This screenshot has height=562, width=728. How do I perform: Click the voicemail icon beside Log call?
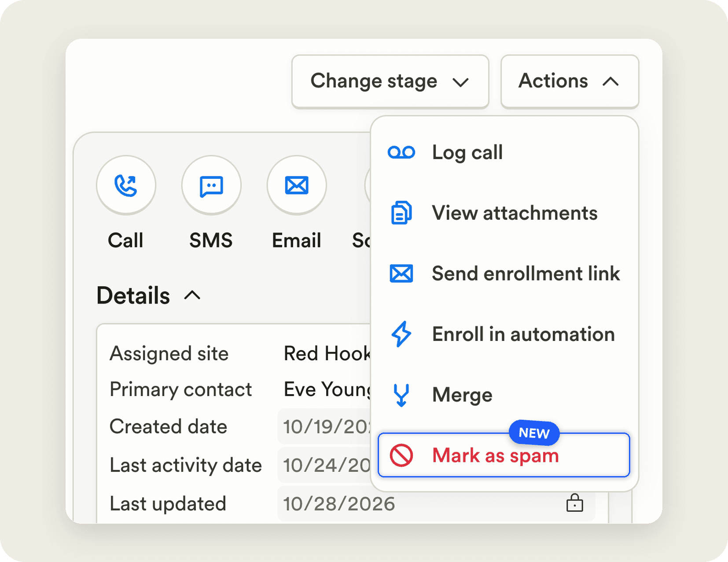[401, 152]
